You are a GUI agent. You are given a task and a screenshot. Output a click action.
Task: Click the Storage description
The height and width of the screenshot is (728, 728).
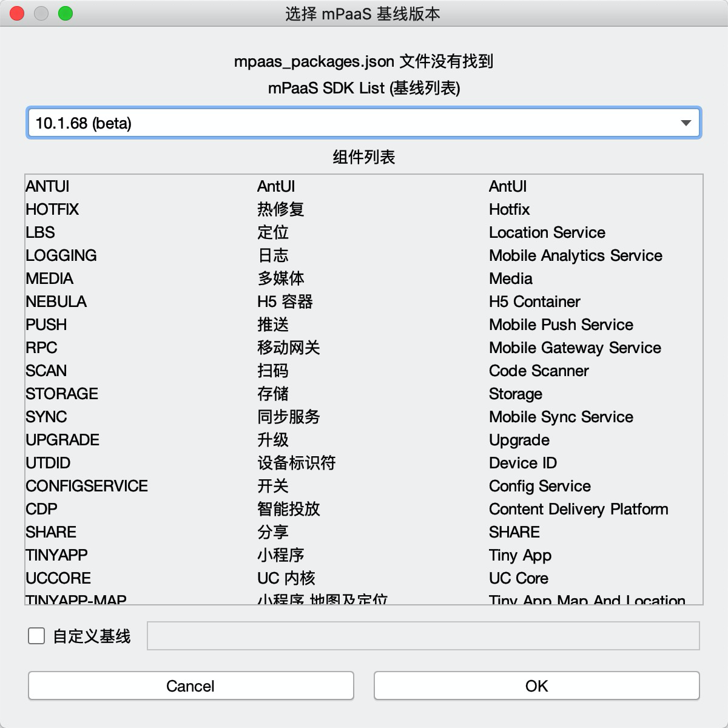point(516,394)
